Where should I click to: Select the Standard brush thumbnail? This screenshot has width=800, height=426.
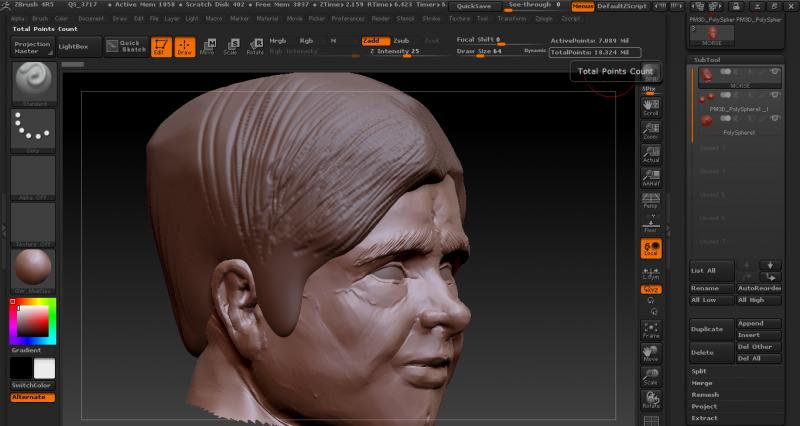(33, 82)
